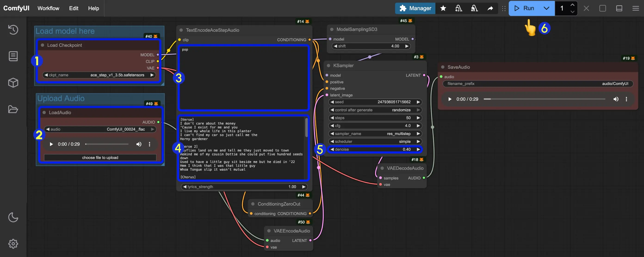Open sampler_name res_multistep dropdown
This screenshot has height=257, width=644.
point(375,134)
